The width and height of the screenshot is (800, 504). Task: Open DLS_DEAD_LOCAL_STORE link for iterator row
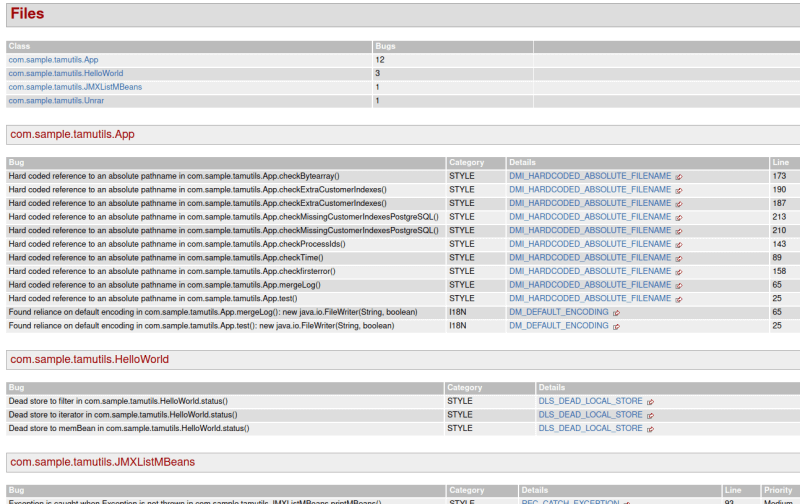[590, 415]
